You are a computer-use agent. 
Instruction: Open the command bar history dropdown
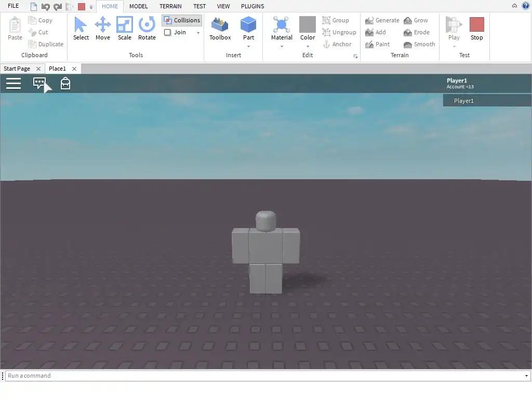point(526,376)
